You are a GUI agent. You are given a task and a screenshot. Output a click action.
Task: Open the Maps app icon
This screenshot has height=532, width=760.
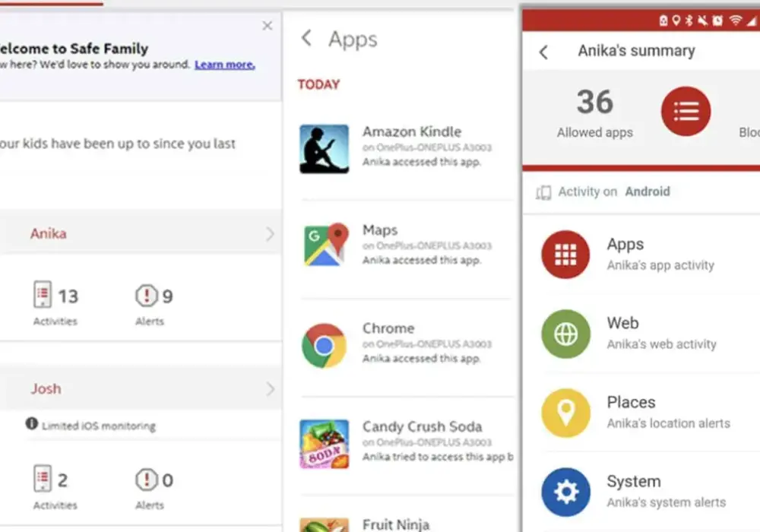click(325, 245)
